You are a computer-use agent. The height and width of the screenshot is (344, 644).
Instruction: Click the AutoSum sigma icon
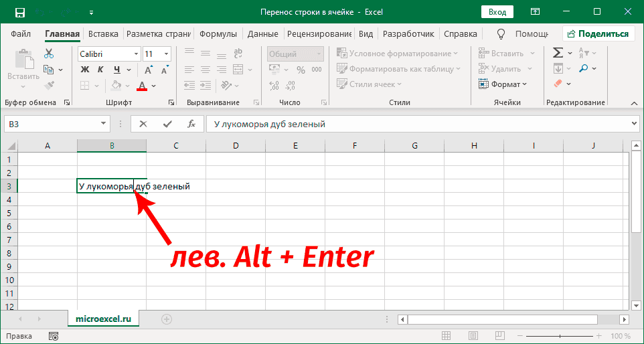pyautogui.click(x=558, y=53)
